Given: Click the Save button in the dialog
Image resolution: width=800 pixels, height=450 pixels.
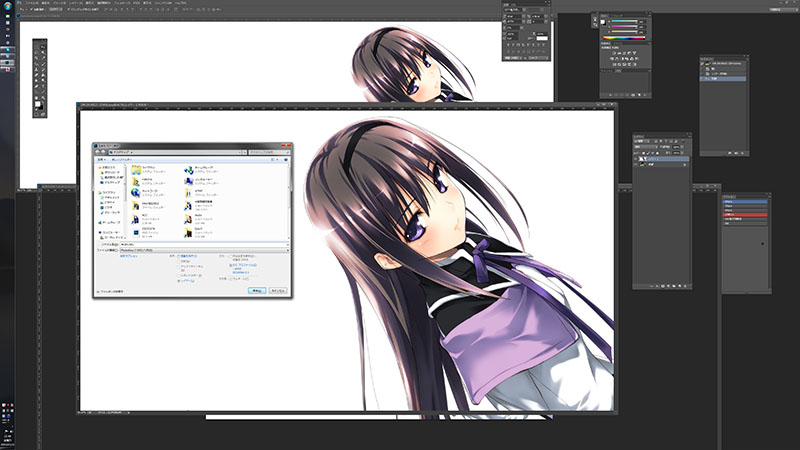Looking at the screenshot, I should 257,290.
